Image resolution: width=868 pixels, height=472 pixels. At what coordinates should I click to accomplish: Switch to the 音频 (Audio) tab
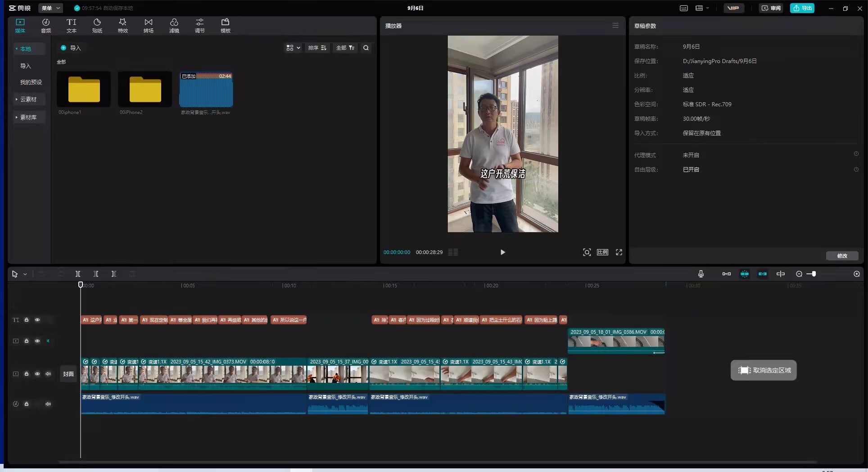[x=46, y=26]
